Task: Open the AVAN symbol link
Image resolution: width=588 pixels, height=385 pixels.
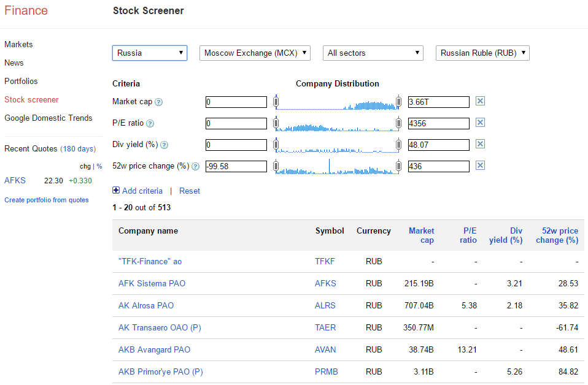Action: tap(325, 350)
